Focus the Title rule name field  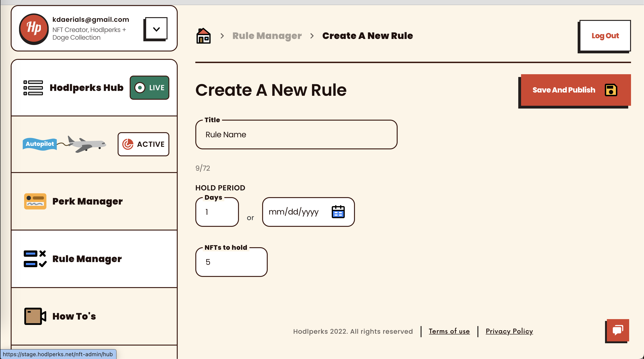(296, 135)
